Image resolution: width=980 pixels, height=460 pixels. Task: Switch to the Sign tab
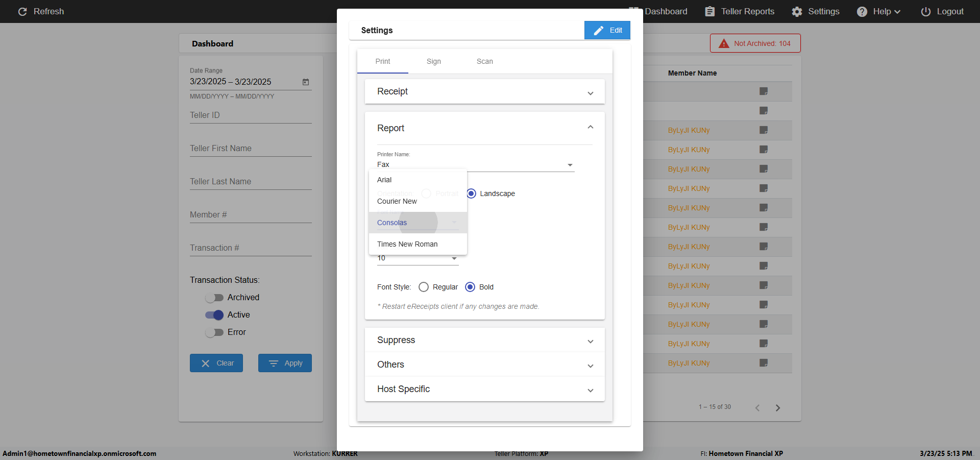point(434,61)
